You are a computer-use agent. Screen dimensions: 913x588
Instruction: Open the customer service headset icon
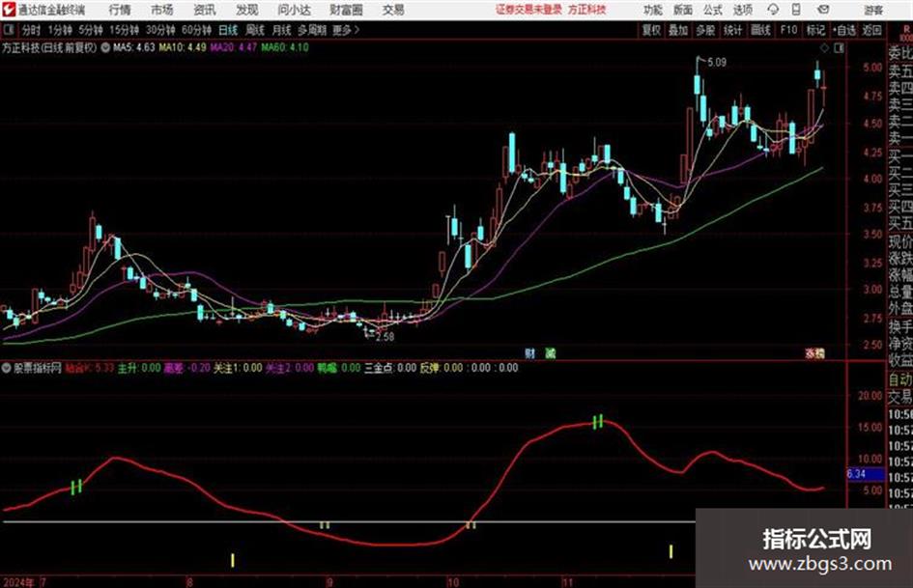pos(773,10)
